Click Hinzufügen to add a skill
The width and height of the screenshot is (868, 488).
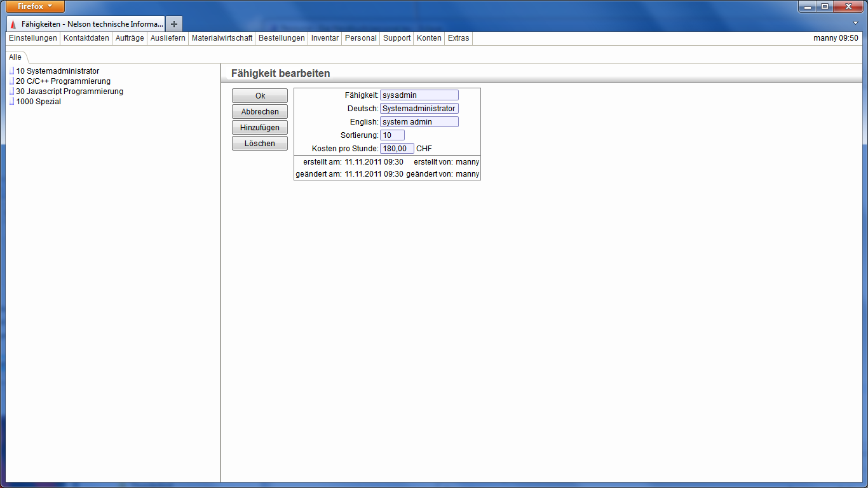tap(259, 128)
